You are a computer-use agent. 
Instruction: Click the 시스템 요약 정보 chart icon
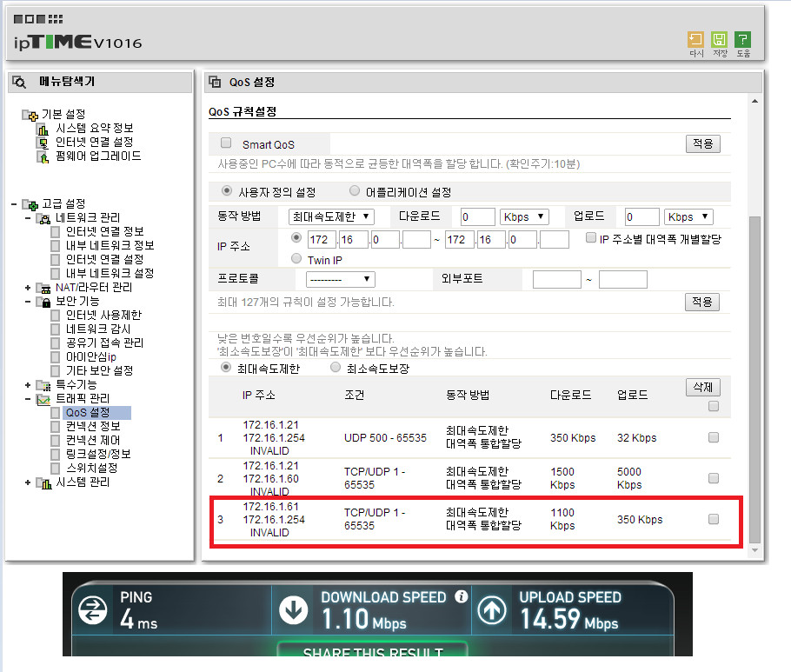[43, 130]
